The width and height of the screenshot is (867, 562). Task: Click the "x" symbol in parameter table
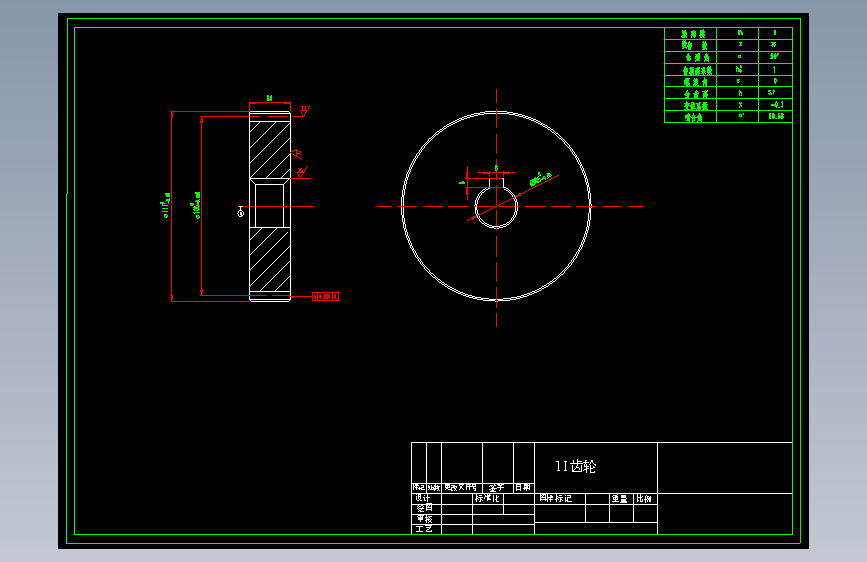point(740,105)
